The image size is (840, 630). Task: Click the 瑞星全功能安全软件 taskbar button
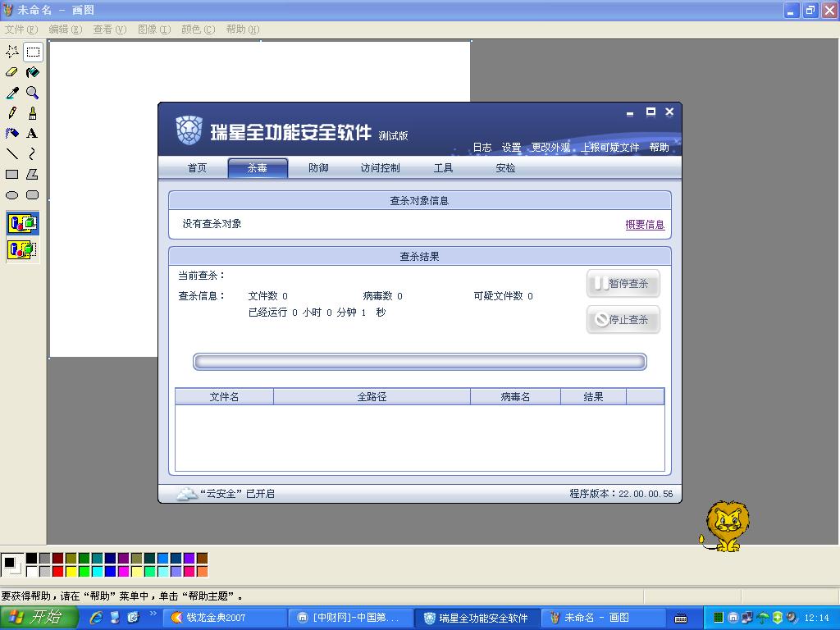(x=477, y=618)
